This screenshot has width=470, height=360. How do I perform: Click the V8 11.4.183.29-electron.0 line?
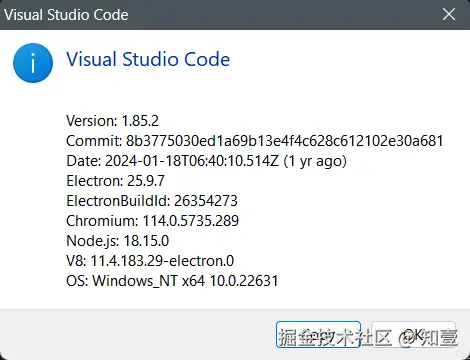click(150, 261)
